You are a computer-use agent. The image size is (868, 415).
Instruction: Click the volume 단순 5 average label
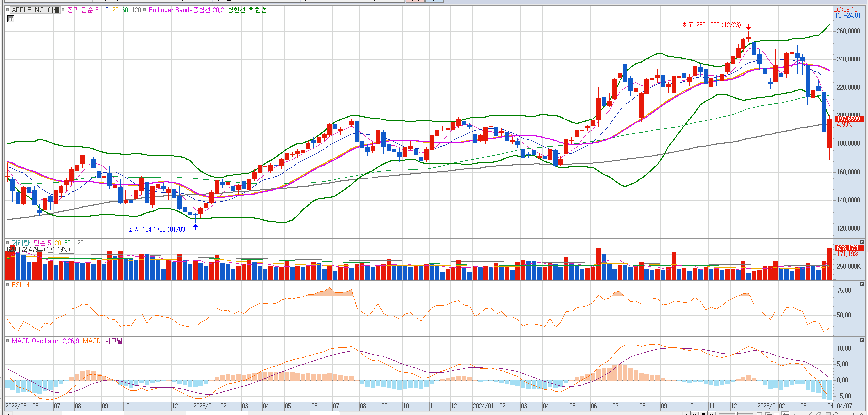(x=42, y=243)
